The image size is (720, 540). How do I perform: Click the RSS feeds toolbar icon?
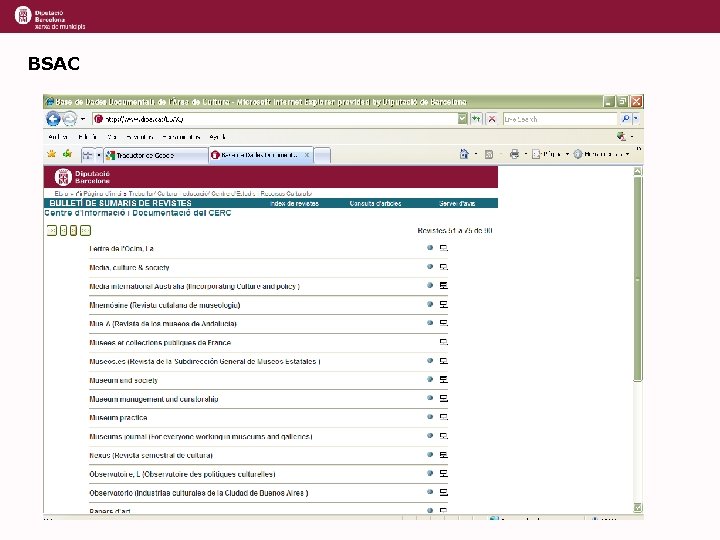(489, 154)
